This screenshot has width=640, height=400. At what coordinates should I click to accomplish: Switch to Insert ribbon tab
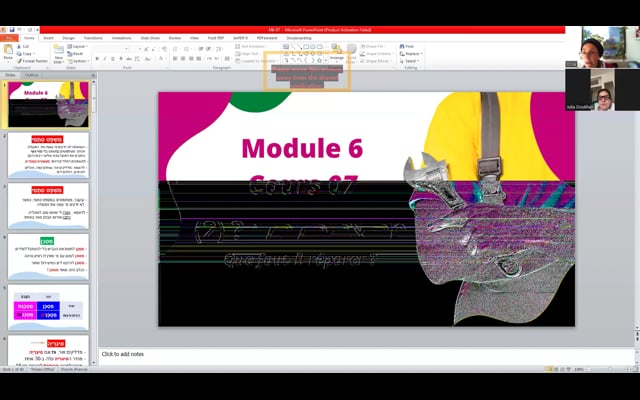point(48,38)
